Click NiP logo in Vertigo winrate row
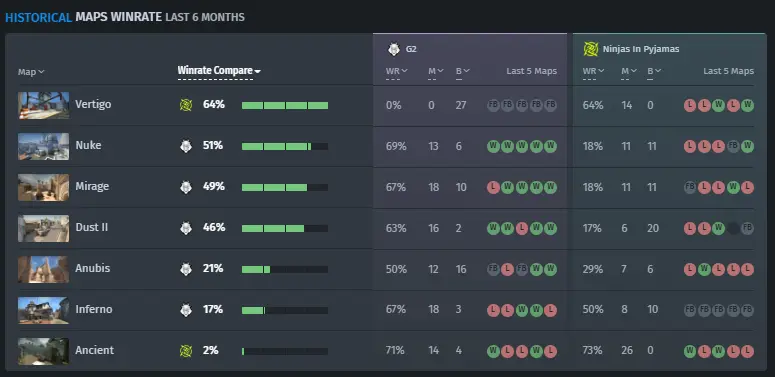Image resolution: width=775 pixels, height=377 pixels. pos(186,105)
